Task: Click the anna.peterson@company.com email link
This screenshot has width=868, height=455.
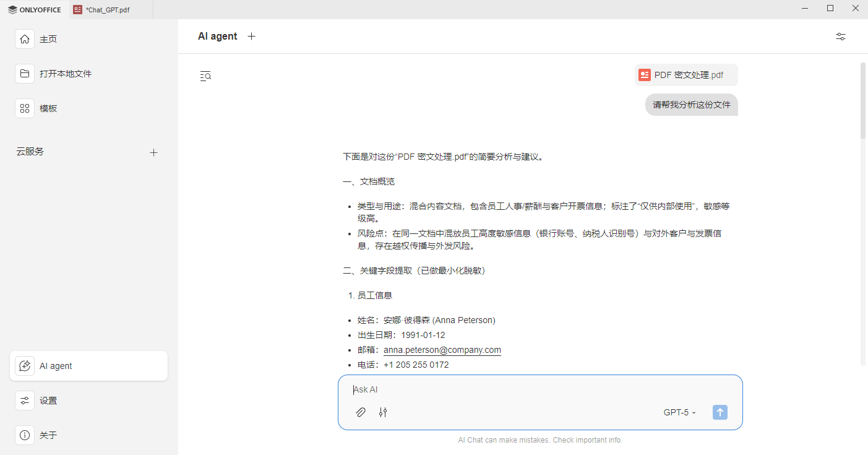Action: point(442,349)
